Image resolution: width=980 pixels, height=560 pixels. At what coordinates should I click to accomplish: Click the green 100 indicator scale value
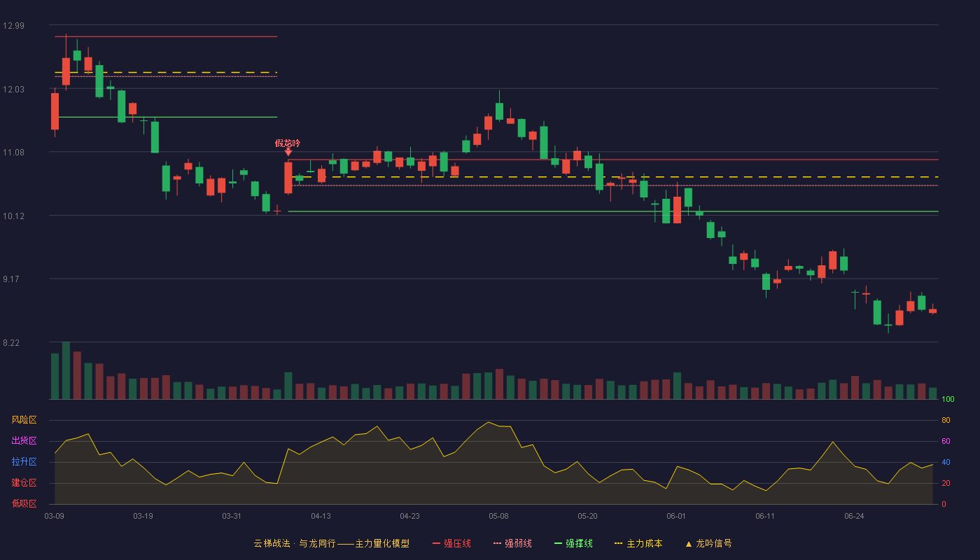click(x=948, y=399)
